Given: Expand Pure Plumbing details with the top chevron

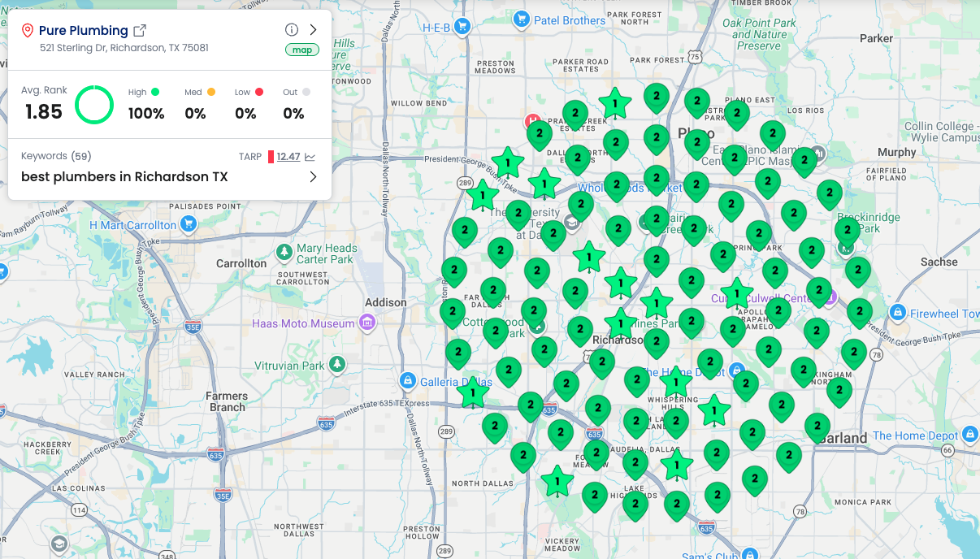Looking at the screenshot, I should tap(314, 30).
